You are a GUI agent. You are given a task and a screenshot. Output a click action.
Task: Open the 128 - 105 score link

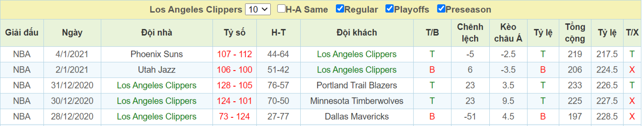tap(235, 85)
